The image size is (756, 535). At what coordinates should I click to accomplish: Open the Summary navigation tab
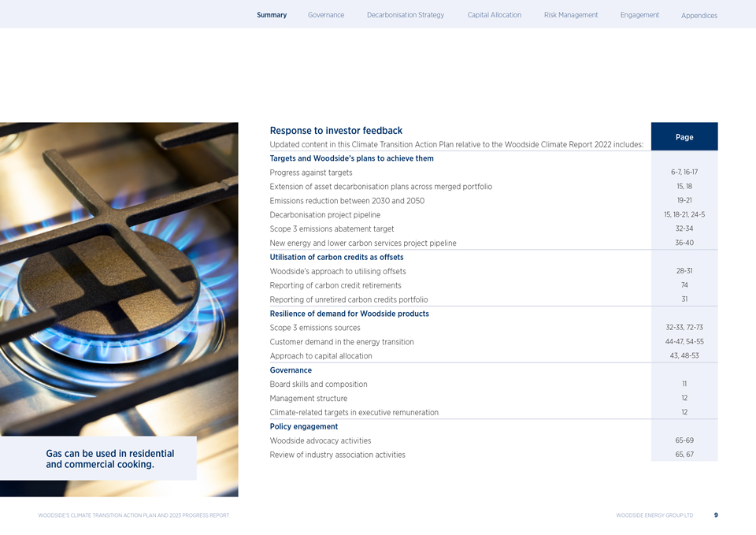click(272, 15)
